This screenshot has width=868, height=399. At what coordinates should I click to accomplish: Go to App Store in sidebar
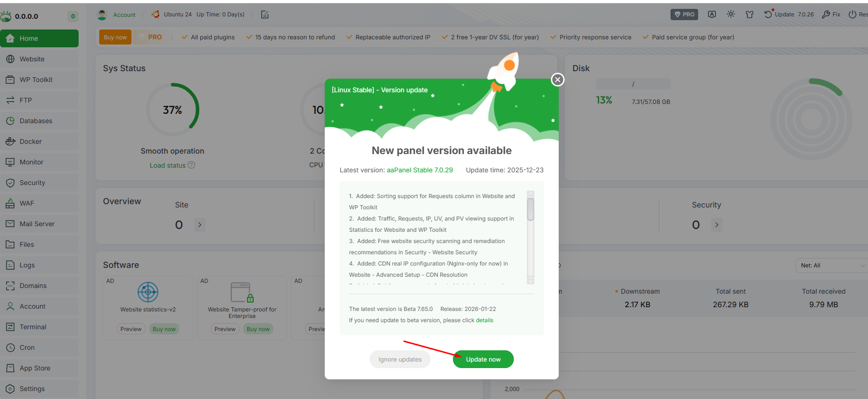[35, 368]
